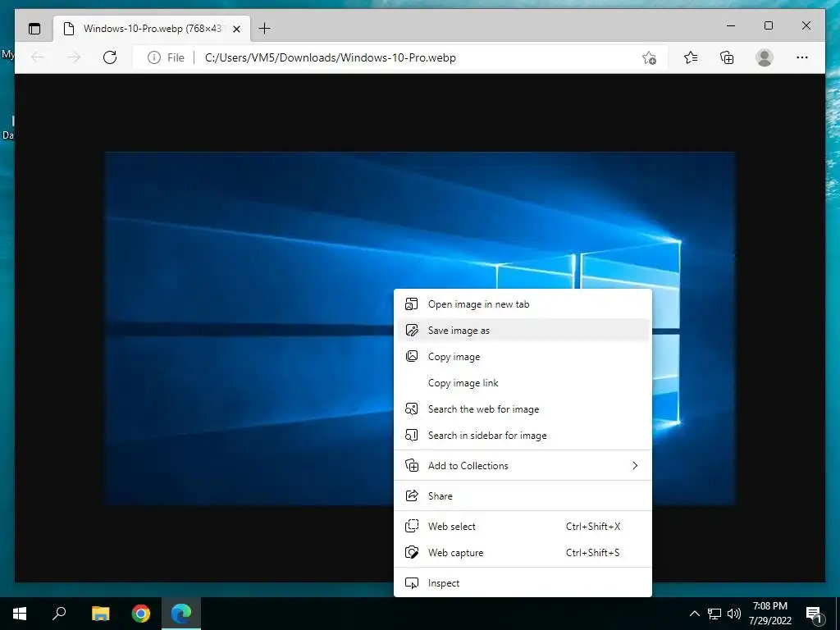Add this page to favorites
Viewport: 840px width, 630px height.
pyautogui.click(x=650, y=57)
